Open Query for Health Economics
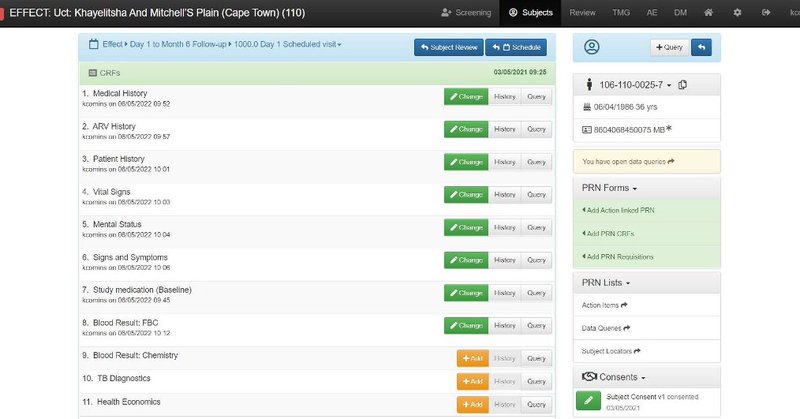The height and width of the screenshot is (419, 800). pyautogui.click(x=536, y=404)
